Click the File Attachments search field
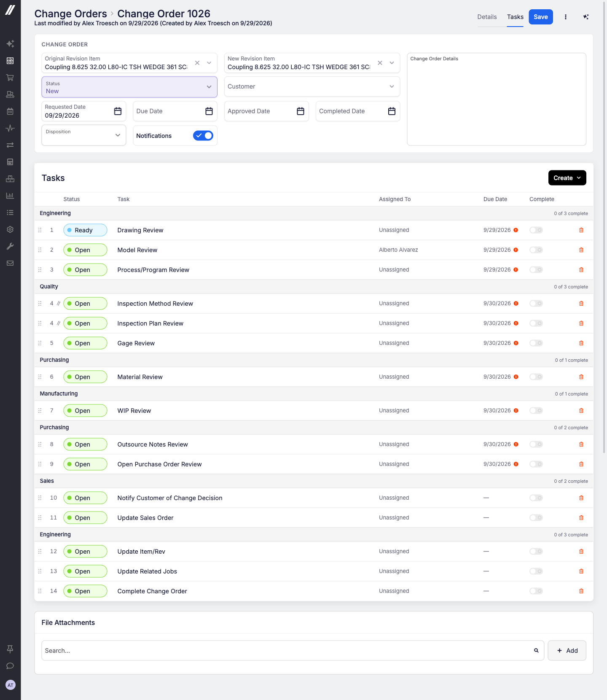Image resolution: width=607 pixels, height=700 pixels. click(293, 651)
